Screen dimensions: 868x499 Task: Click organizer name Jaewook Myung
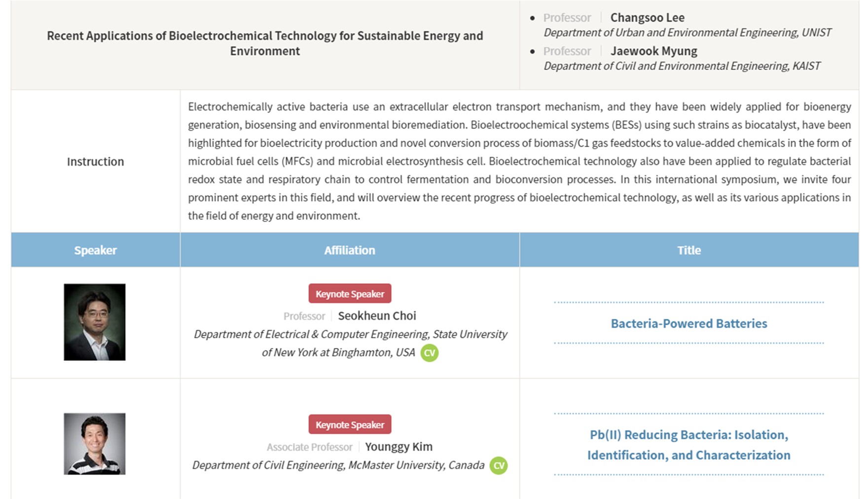(653, 51)
